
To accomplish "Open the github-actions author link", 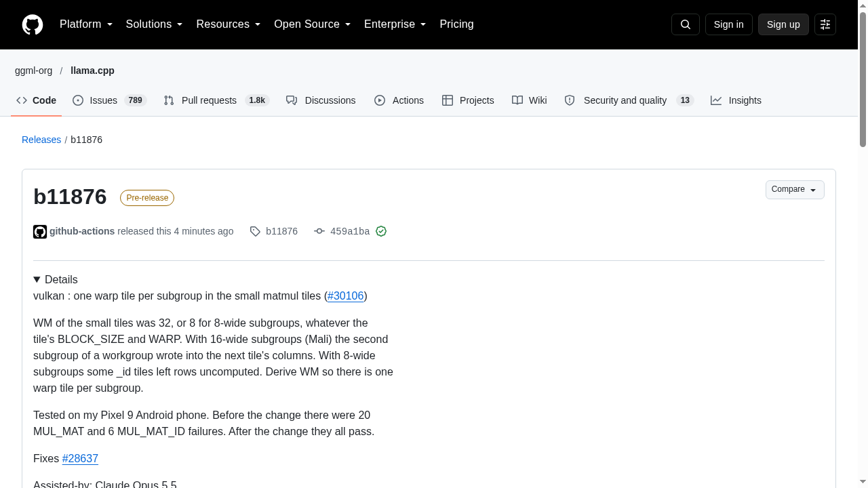I will (82, 231).
